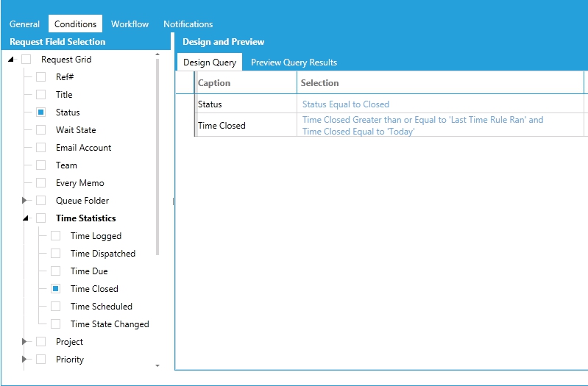The height and width of the screenshot is (386, 588).
Task: Select the Status caption cell
Action: click(246, 104)
